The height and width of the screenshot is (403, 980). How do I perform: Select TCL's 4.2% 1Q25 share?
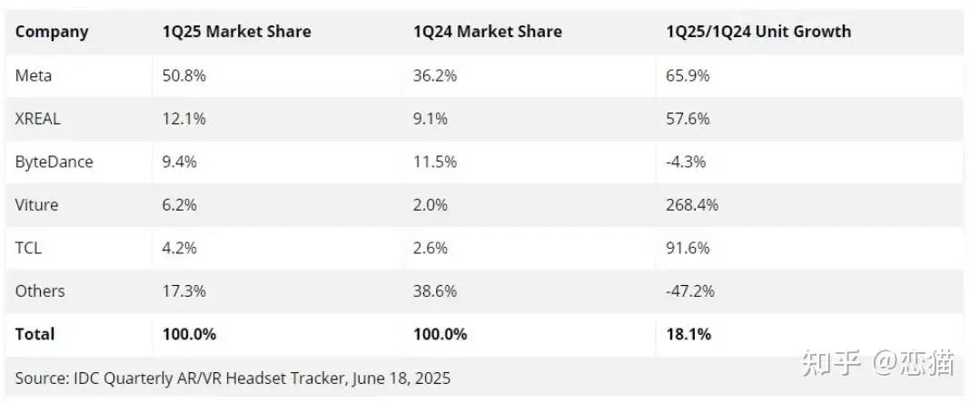[x=180, y=248]
